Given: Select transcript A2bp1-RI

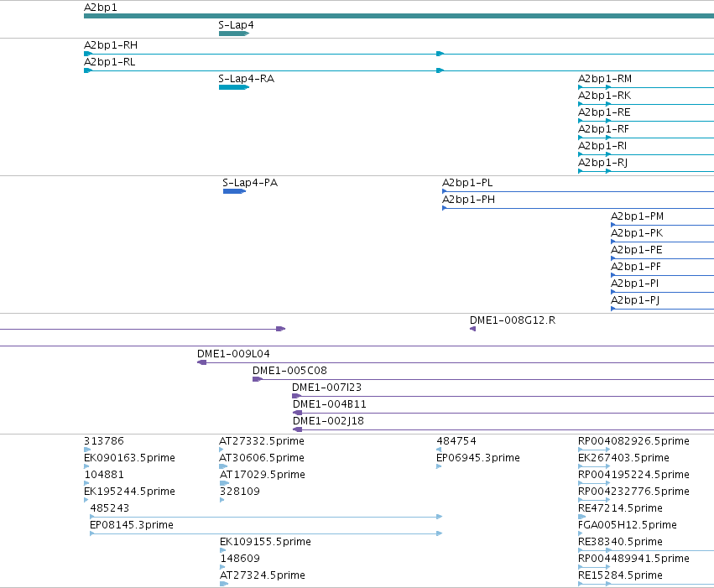Looking at the screenshot, I should [602, 146].
